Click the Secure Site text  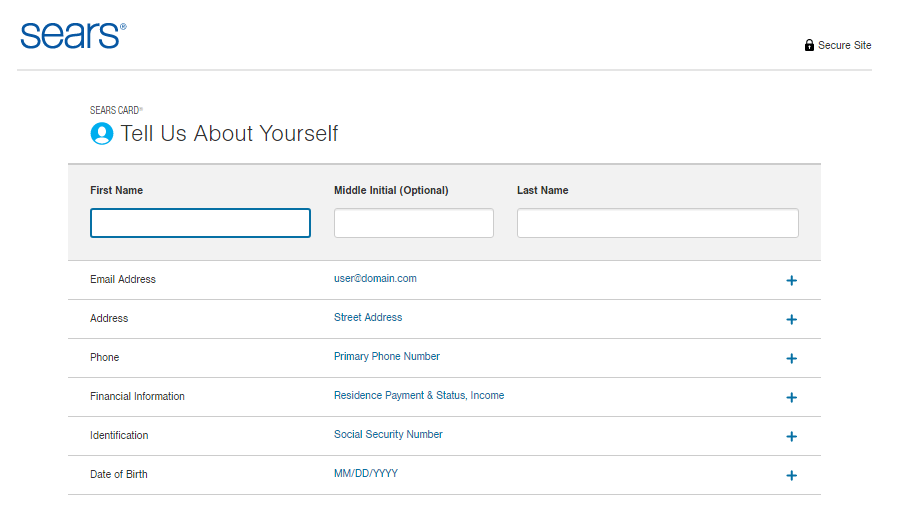tap(844, 45)
